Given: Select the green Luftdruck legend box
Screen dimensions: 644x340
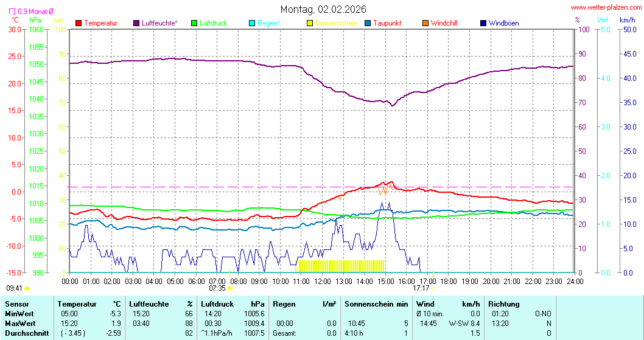Looking at the screenshot, I should tap(195, 23).
